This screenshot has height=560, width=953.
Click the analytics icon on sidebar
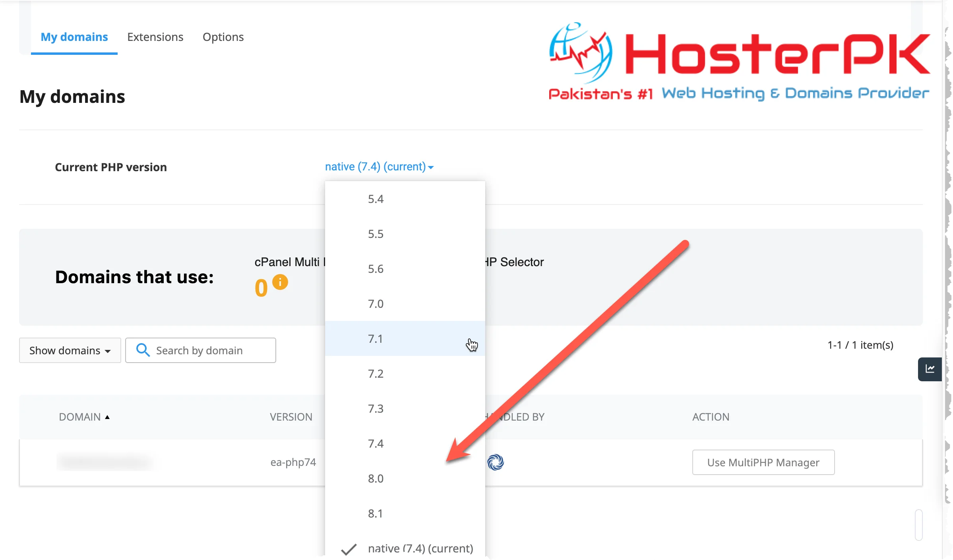[930, 368]
